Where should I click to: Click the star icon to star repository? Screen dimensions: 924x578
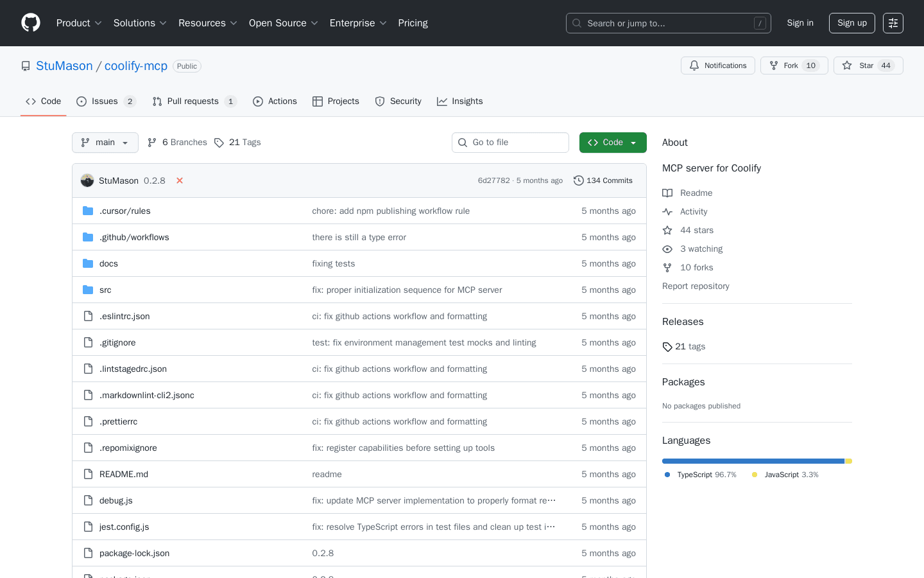[846, 65]
